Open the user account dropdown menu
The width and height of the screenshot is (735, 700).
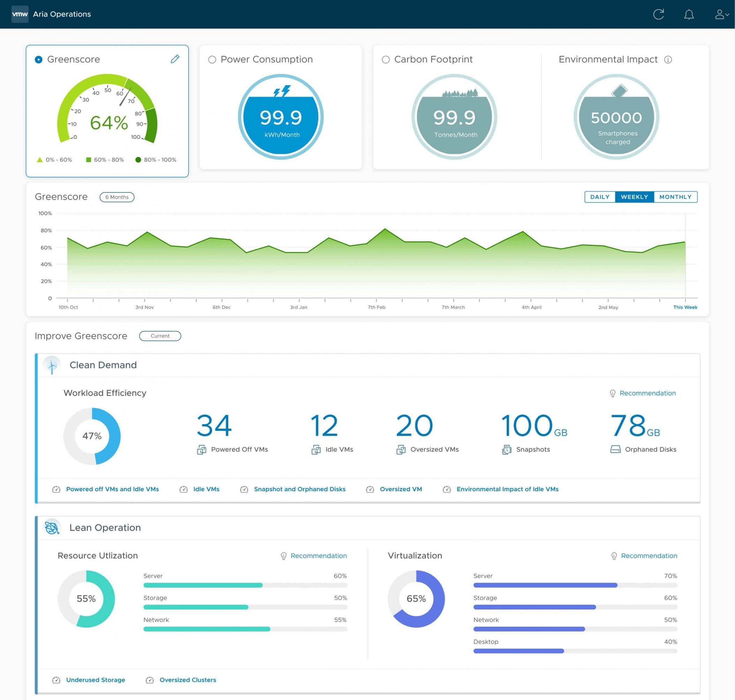(x=722, y=14)
